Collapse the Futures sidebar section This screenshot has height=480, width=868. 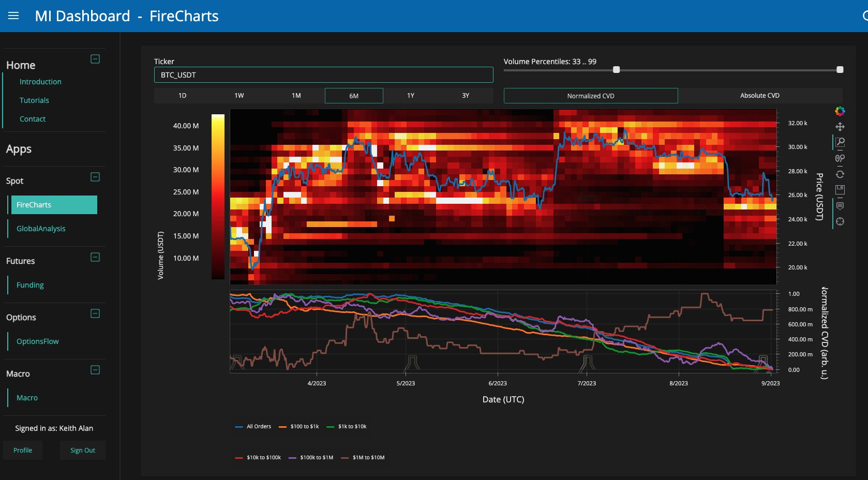pyautogui.click(x=95, y=257)
